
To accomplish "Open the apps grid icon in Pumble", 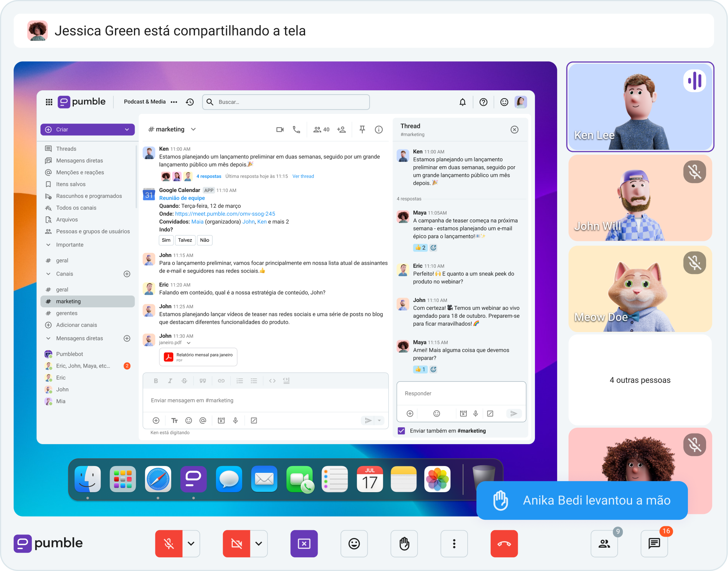I will click(x=49, y=102).
